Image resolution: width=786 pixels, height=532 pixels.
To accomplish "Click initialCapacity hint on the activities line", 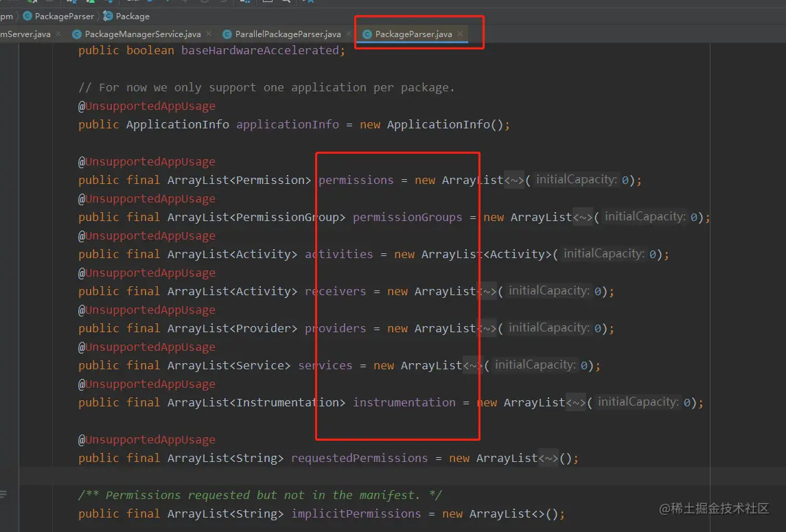I will click(x=603, y=254).
